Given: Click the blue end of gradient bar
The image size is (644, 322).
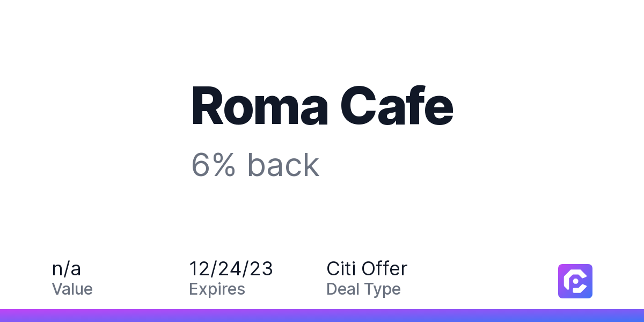Looking at the screenshot, I should (x=628, y=316).
